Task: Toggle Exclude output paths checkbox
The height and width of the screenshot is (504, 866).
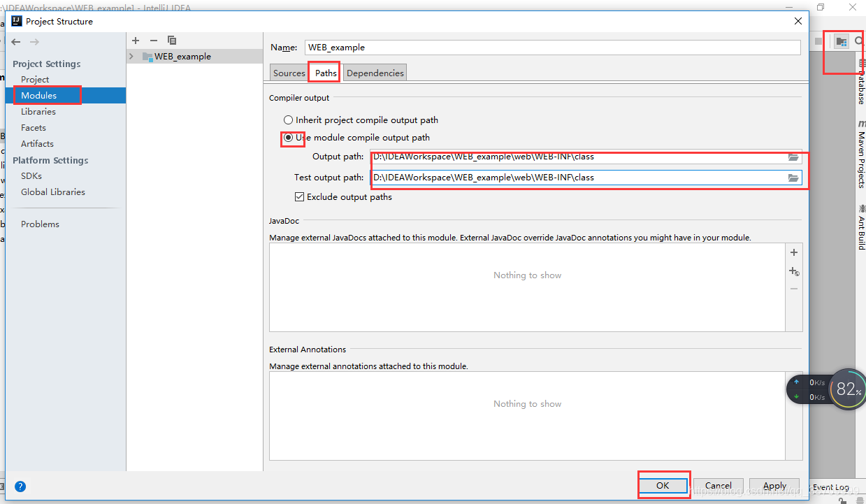Action: [x=300, y=197]
